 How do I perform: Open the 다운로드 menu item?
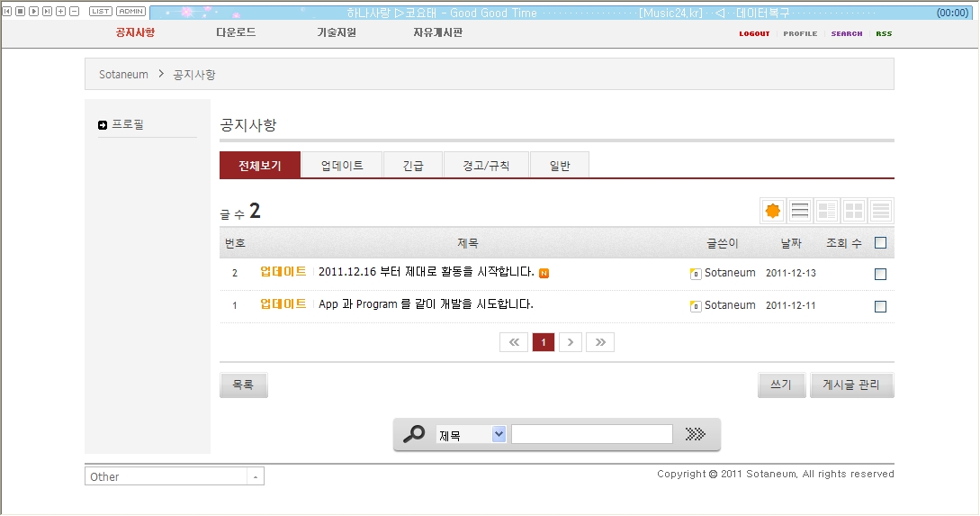tap(236, 32)
